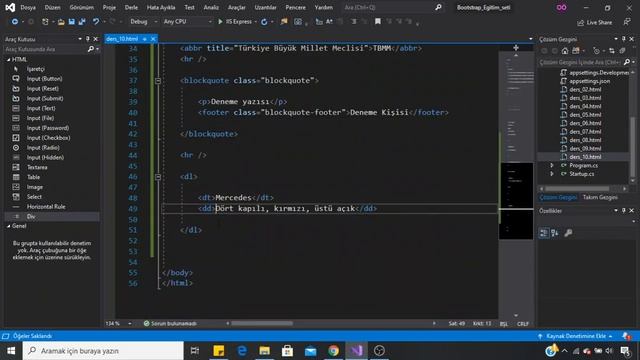Click Home icon in Çözüm Gezgini toolbar
The height and width of the screenshot is (360, 640).
565,51
